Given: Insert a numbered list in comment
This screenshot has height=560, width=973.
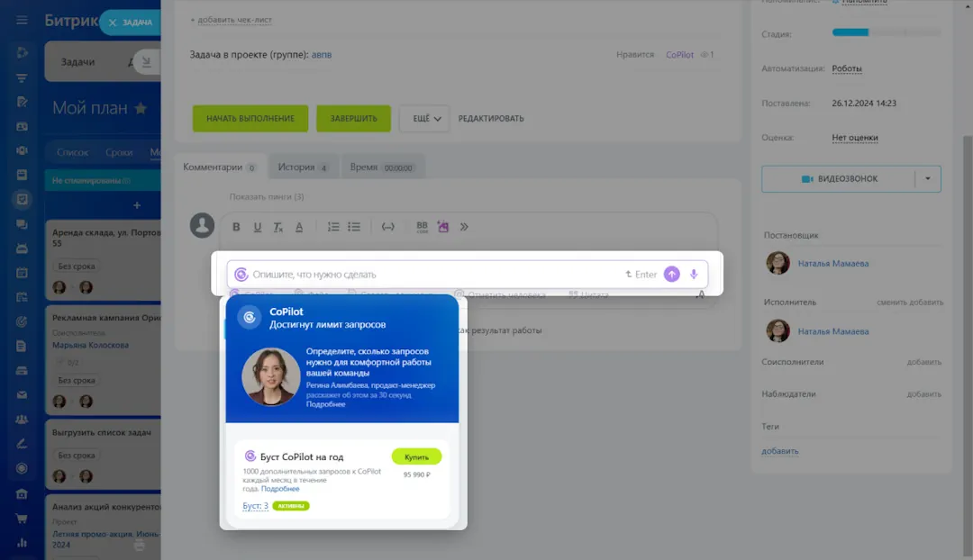Looking at the screenshot, I should tap(333, 227).
